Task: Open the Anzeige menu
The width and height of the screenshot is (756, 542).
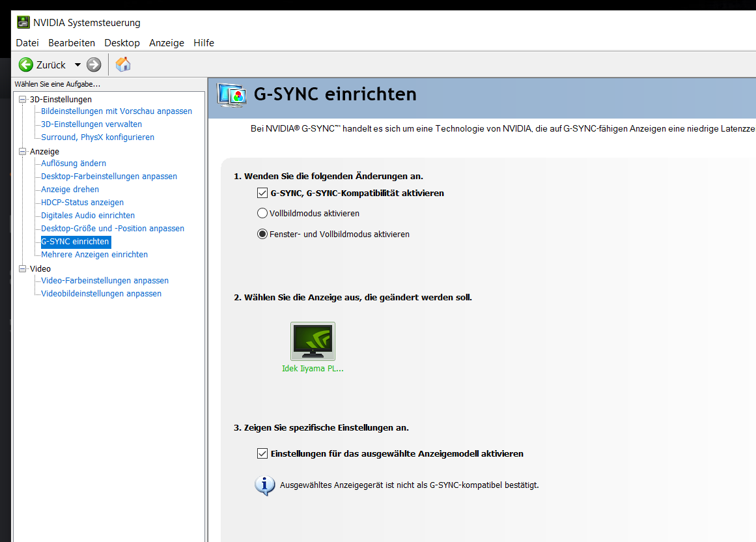Action: 167,43
